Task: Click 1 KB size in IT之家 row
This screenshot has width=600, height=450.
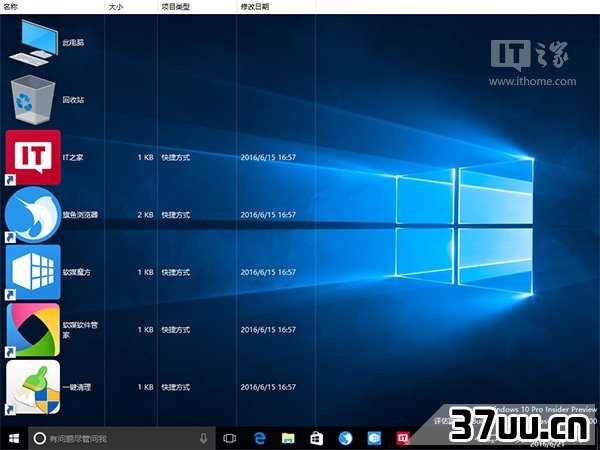Action: click(145, 157)
